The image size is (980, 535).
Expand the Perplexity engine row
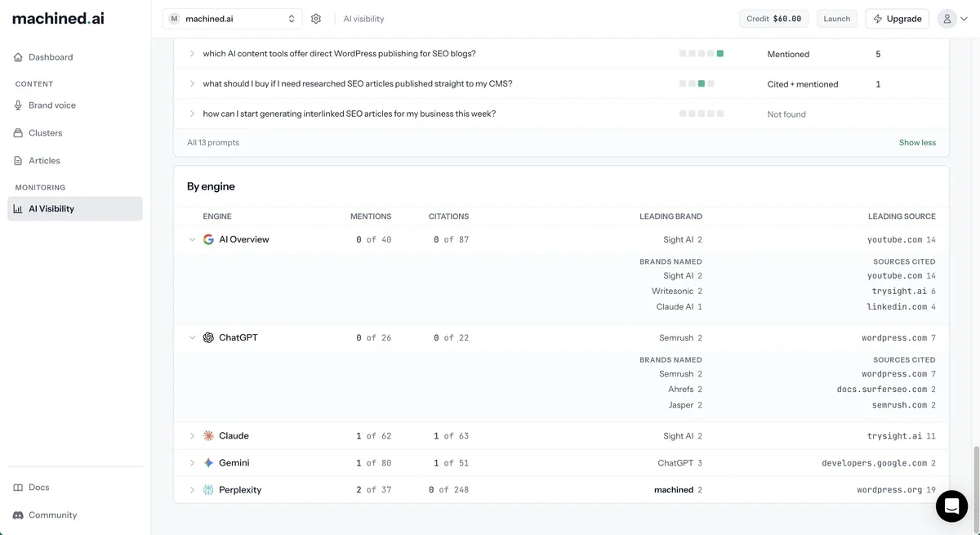(193, 490)
